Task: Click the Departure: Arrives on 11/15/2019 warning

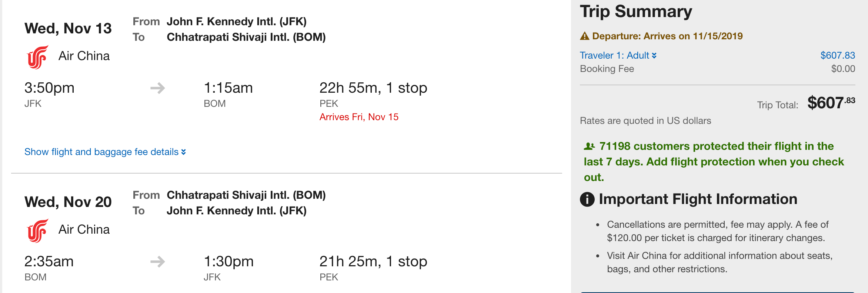Action: (x=667, y=36)
